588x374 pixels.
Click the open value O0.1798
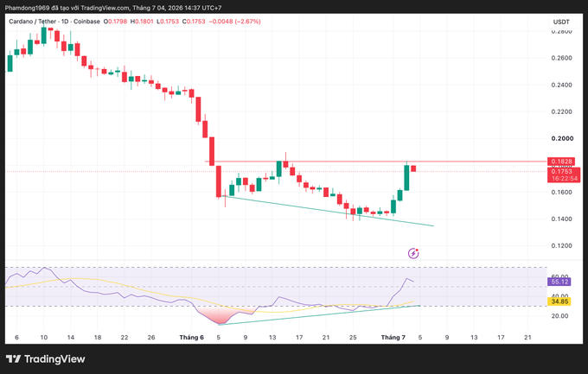[x=115, y=22]
